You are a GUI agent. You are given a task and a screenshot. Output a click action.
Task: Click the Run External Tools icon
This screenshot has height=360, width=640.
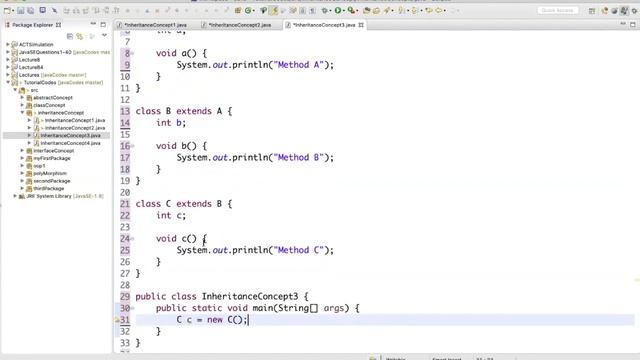pos(351,11)
